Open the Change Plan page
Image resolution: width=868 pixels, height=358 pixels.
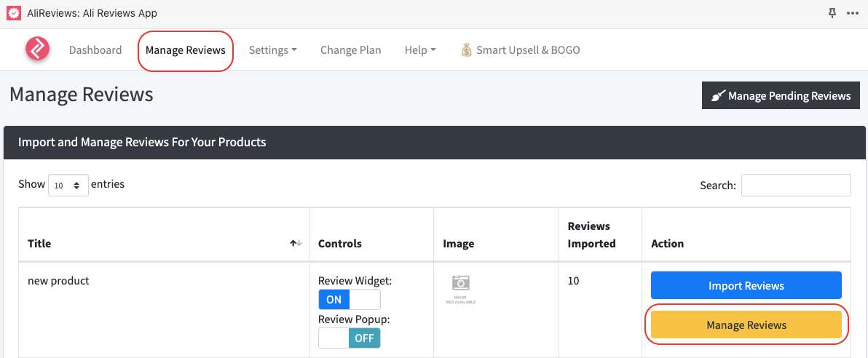(350, 50)
